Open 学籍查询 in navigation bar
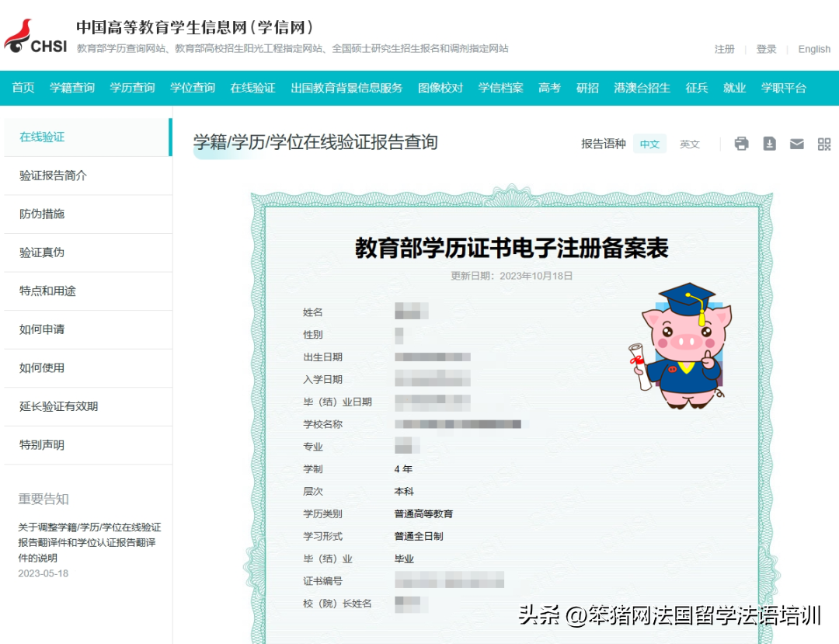 [72, 88]
